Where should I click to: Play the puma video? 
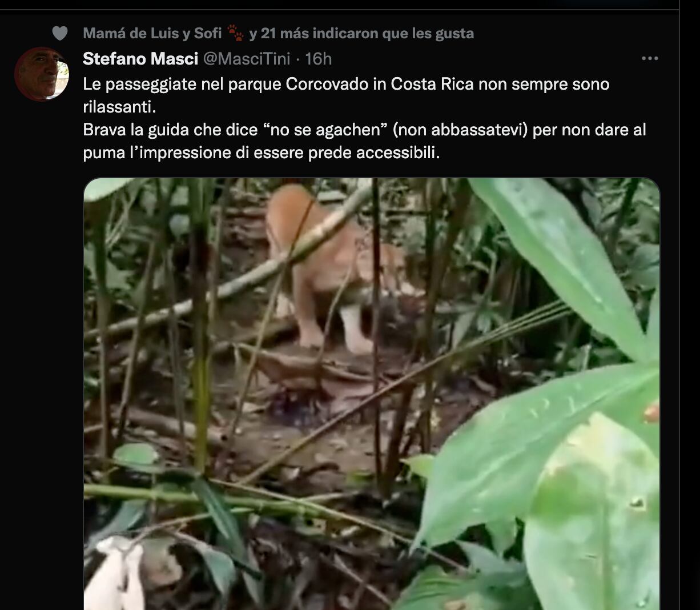pos(371,393)
